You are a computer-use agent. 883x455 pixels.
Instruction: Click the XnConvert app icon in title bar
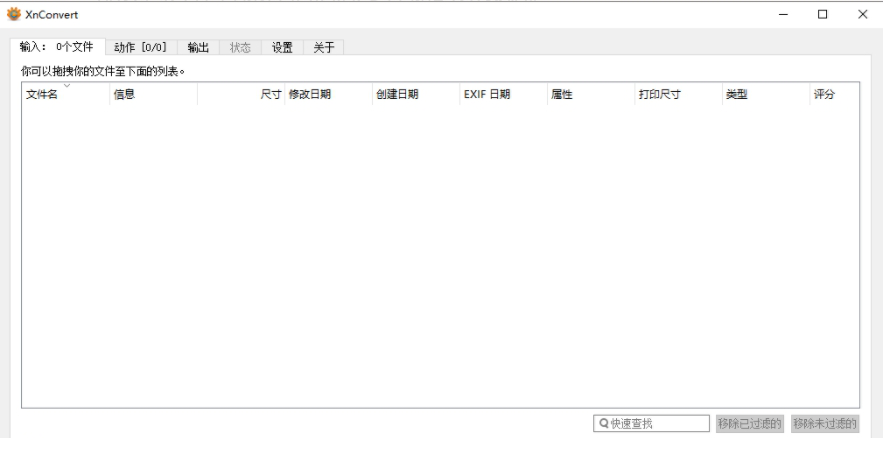(x=14, y=14)
